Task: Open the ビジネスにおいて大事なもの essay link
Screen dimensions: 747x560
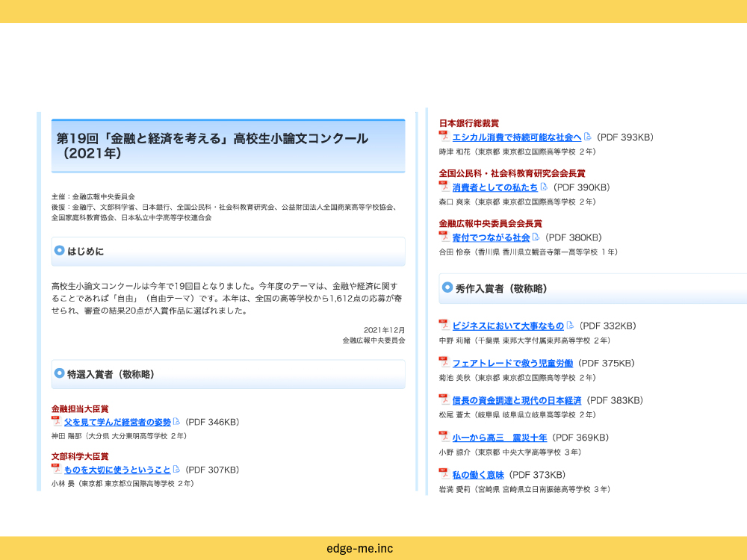Action: tap(508, 326)
